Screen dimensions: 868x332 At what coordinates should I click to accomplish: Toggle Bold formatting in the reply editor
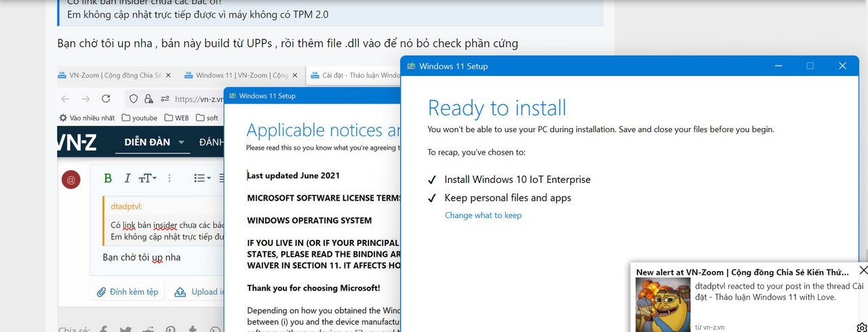tap(107, 178)
